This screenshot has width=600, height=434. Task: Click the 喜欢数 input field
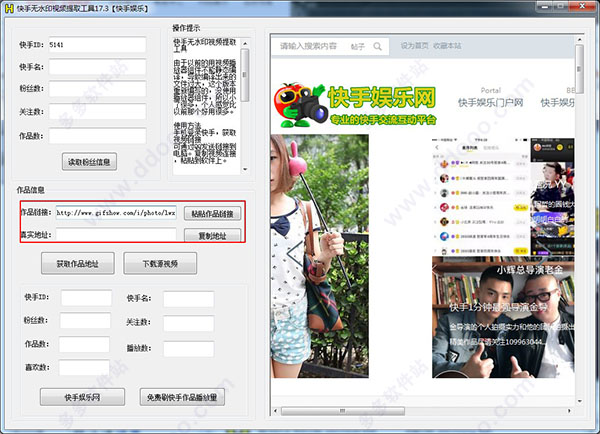(x=84, y=367)
